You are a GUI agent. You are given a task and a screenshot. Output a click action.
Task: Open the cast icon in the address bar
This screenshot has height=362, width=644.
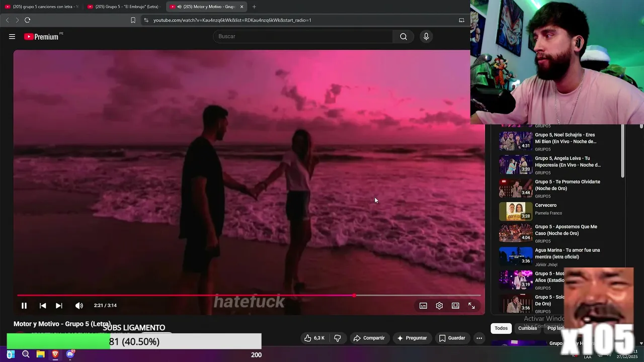click(461, 20)
